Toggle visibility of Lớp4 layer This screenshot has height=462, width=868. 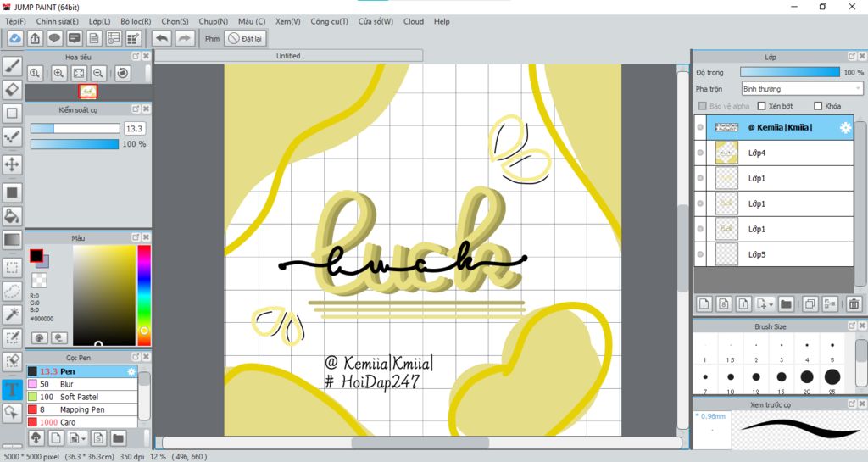click(x=700, y=153)
